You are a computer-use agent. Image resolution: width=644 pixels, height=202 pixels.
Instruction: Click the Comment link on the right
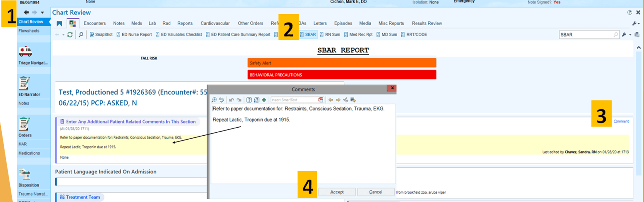click(621, 121)
